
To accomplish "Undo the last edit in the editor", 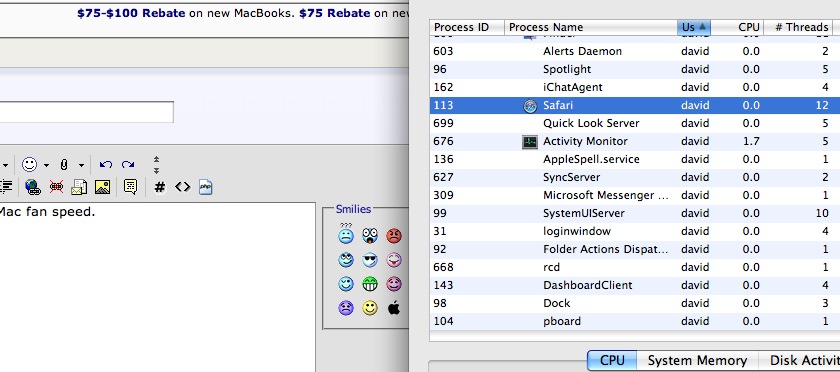I will pos(106,165).
